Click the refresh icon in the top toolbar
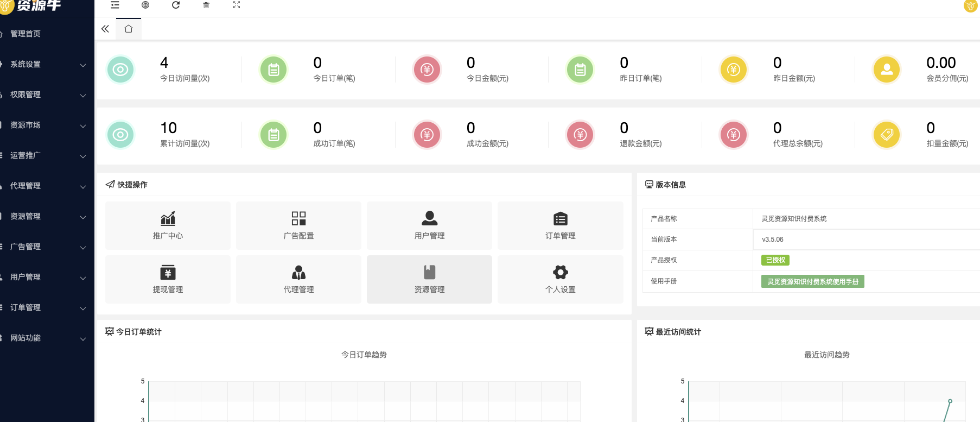 tap(176, 5)
